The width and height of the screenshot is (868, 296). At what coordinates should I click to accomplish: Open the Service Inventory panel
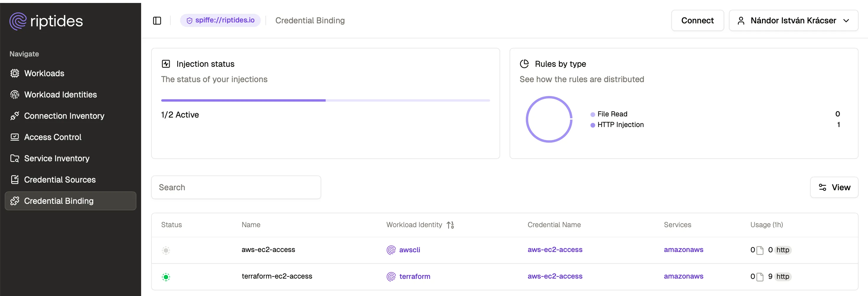coord(57,158)
